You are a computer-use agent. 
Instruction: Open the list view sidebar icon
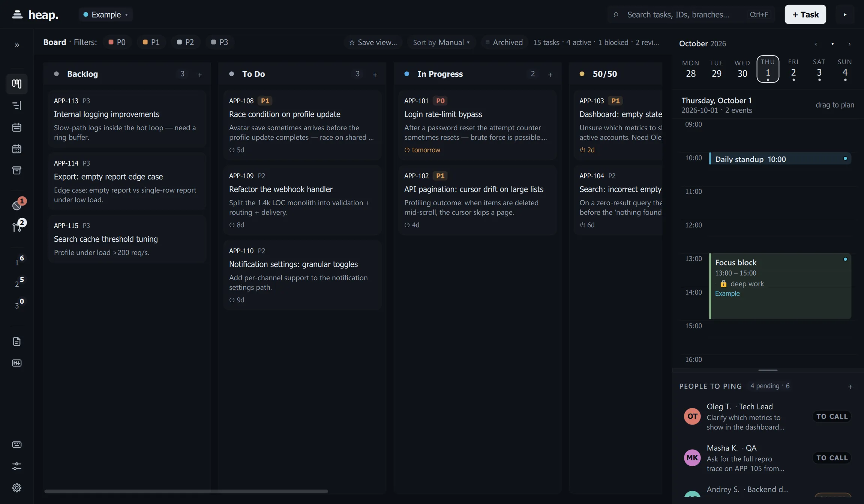point(17,105)
